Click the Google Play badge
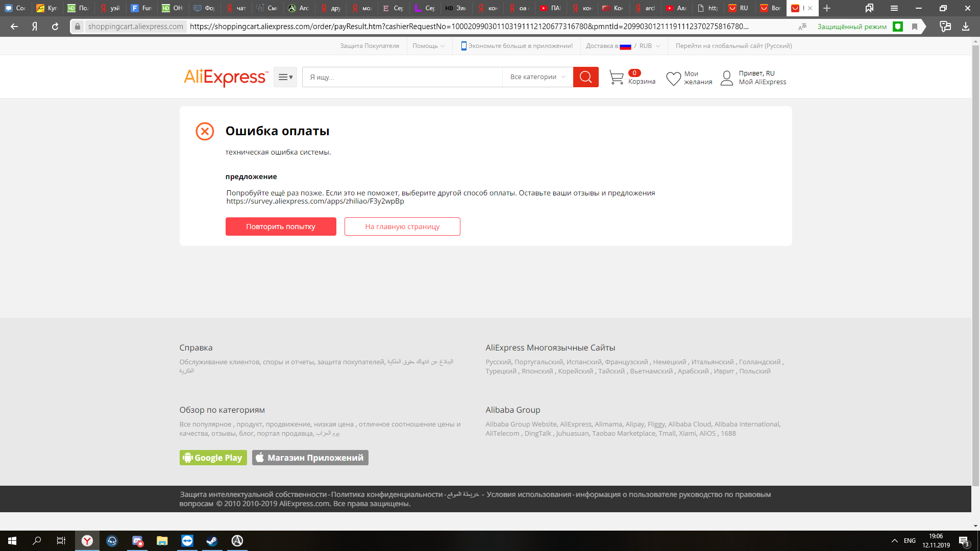The width and height of the screenshot is (980, 551). tap(213, 458)
